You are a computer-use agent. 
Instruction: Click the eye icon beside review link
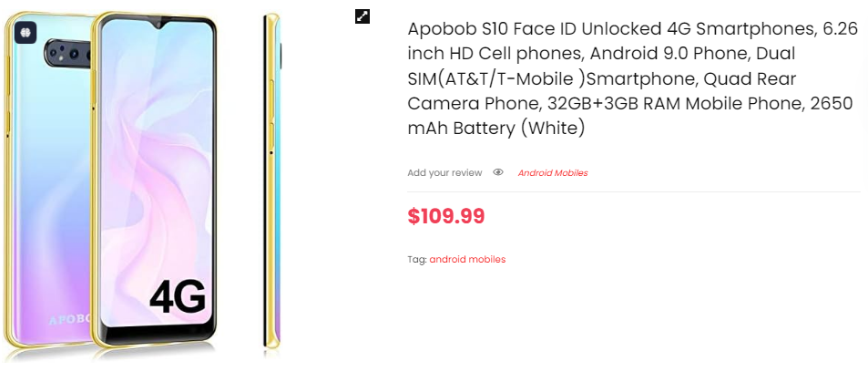498,172
